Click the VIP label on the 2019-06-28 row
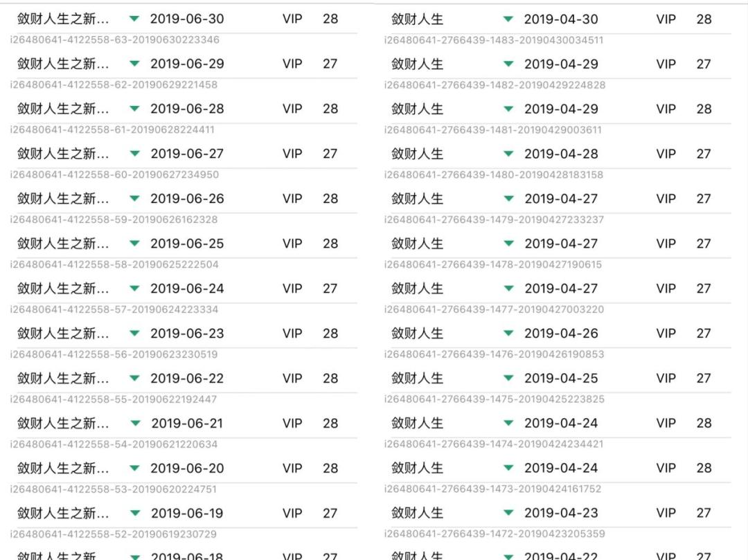The image size is (748, 560). pos(291,109)
